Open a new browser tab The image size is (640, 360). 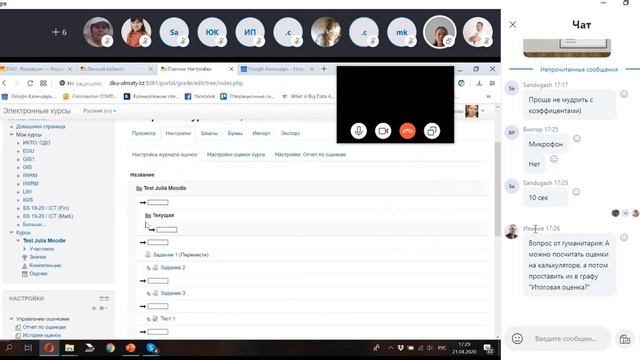coord(324,69)
